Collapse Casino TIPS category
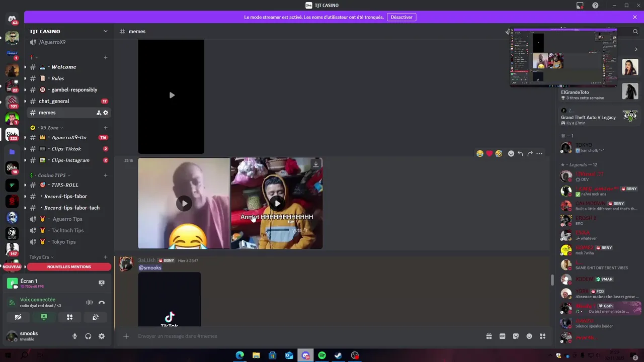The width and height of the screenshot is (644, 362). 51,175
